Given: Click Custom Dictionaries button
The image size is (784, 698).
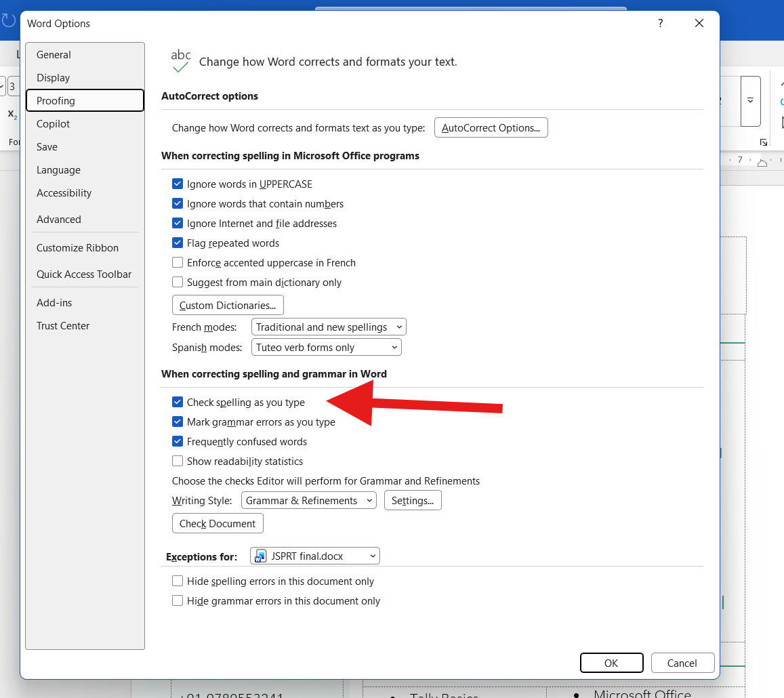Looking at the screenshot, I should [x=228, y=305].
